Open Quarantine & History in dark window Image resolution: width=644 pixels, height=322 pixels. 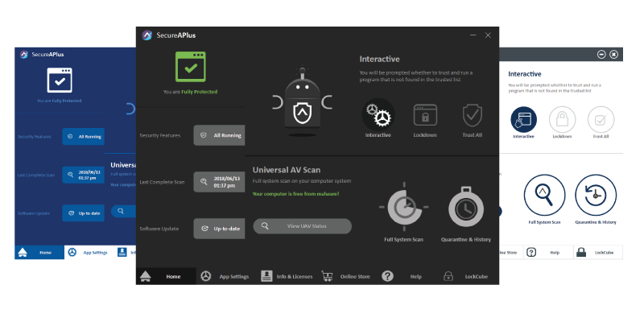pyautogui.click(x=466, y=207)
